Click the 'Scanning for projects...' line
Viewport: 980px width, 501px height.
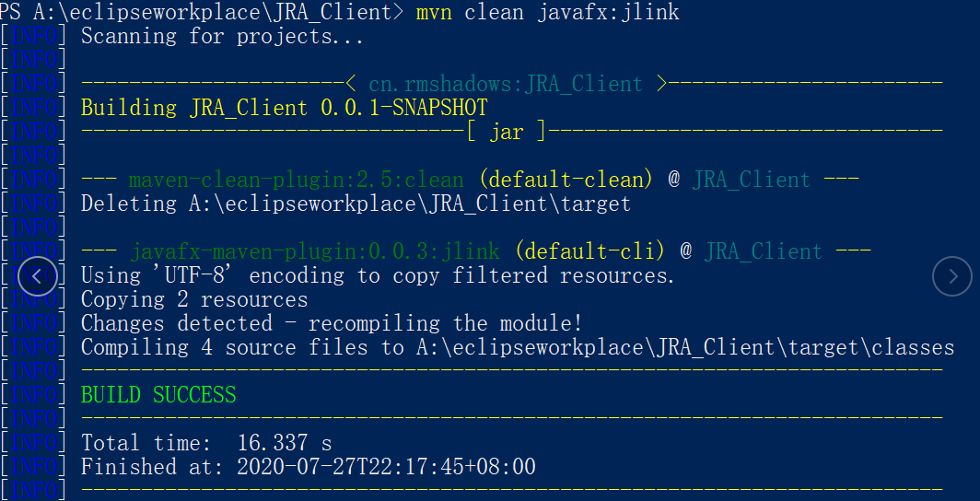tap(223, 36)
